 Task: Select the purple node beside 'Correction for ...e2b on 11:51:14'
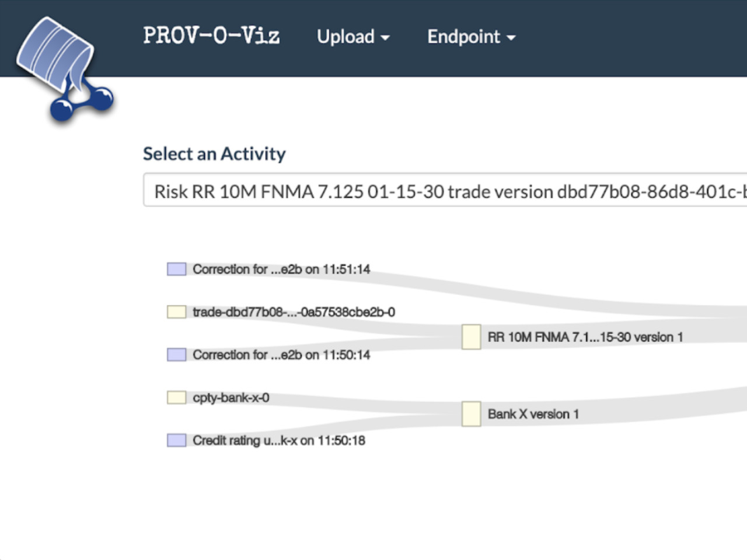pos(176,269)
